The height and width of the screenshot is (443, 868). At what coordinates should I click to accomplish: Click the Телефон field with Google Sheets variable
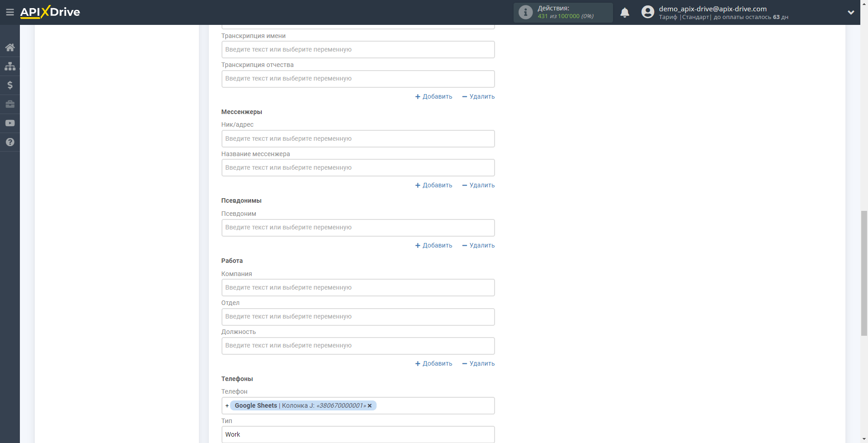(x=358, y=406)
